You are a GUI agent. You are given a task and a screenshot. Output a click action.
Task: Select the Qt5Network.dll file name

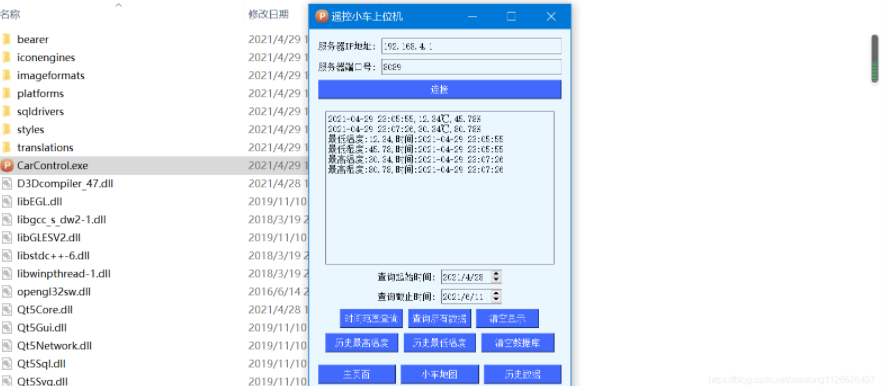pos(54,345)
